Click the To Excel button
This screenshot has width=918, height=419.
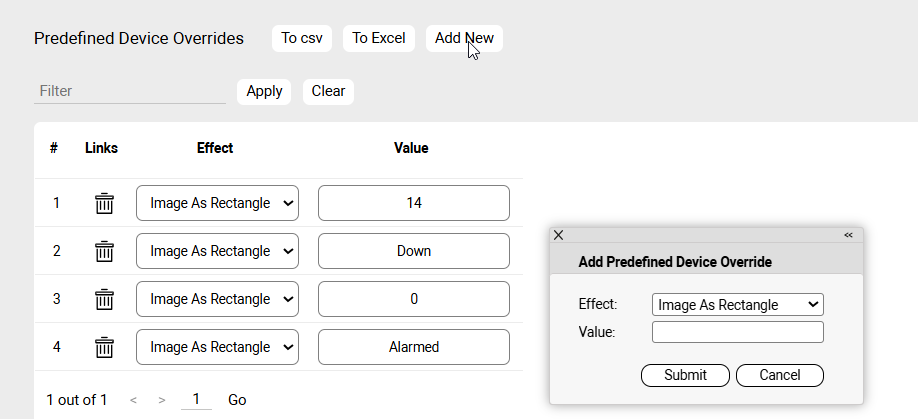(379, 38)
